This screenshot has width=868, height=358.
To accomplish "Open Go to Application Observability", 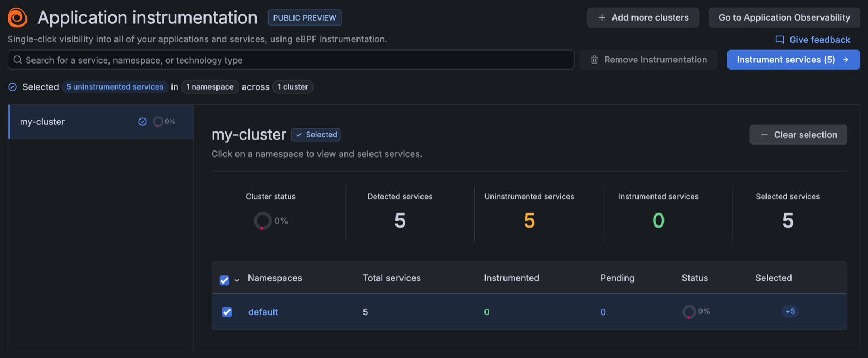I will 784,17.
